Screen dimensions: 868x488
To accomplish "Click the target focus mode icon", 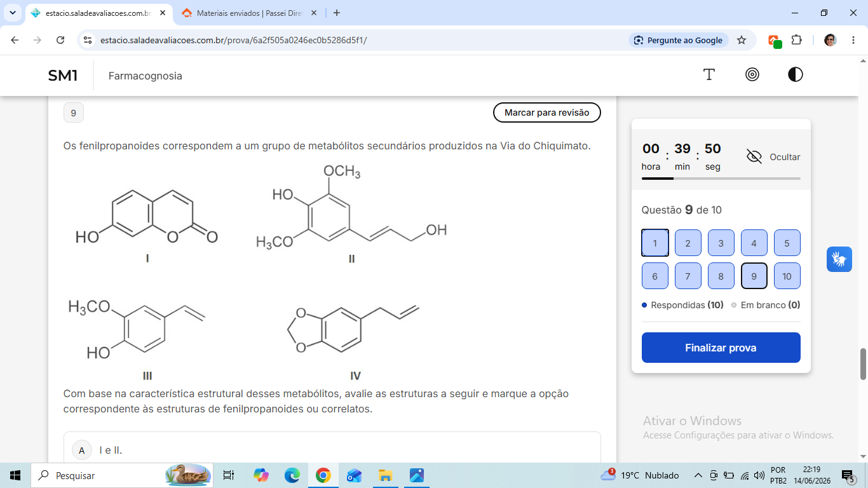I will pos(752,75).
